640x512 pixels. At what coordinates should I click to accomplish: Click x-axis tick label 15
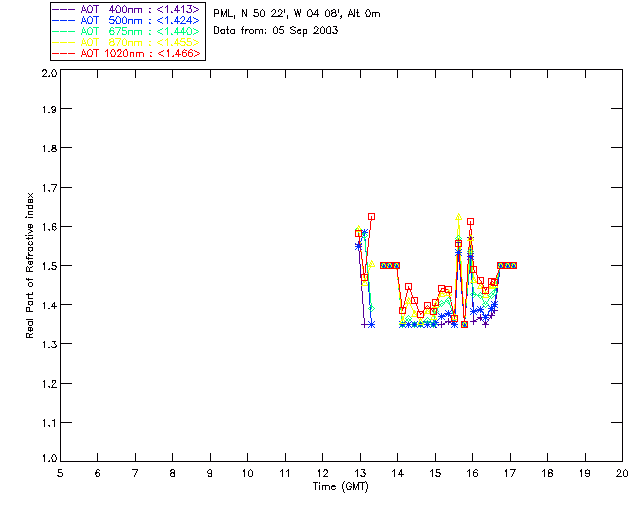(435, 473)
